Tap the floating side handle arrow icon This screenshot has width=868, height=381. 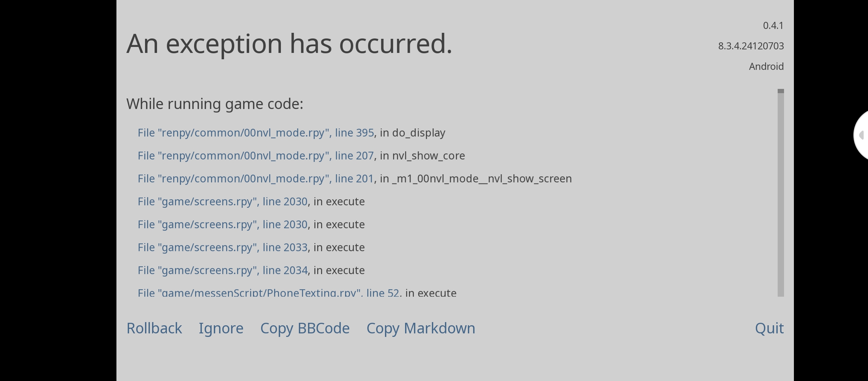pos(862,135)
